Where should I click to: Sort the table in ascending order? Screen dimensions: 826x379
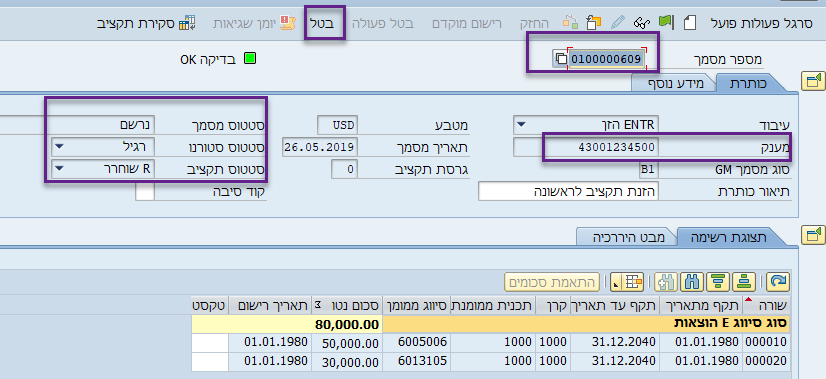coord(743,282)
